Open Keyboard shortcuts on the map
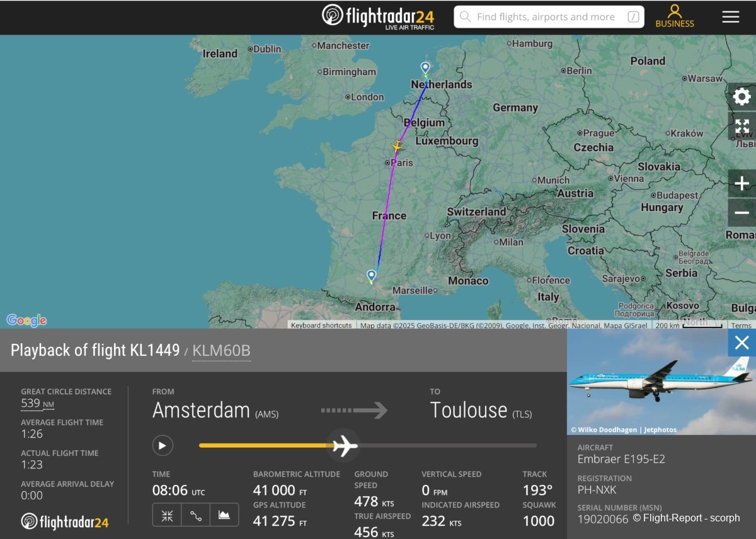Screen dimensions: 756x539 321,326
